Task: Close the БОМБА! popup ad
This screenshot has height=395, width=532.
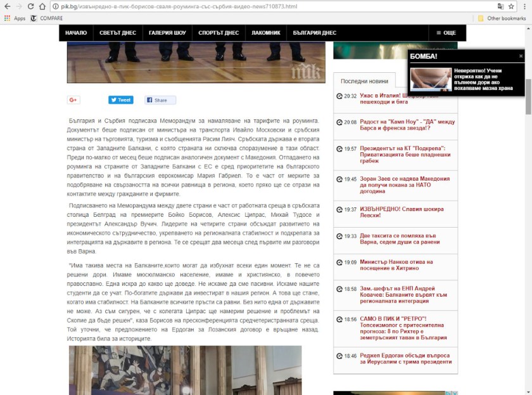Action: pyautogui.click(x=521, y=56)
